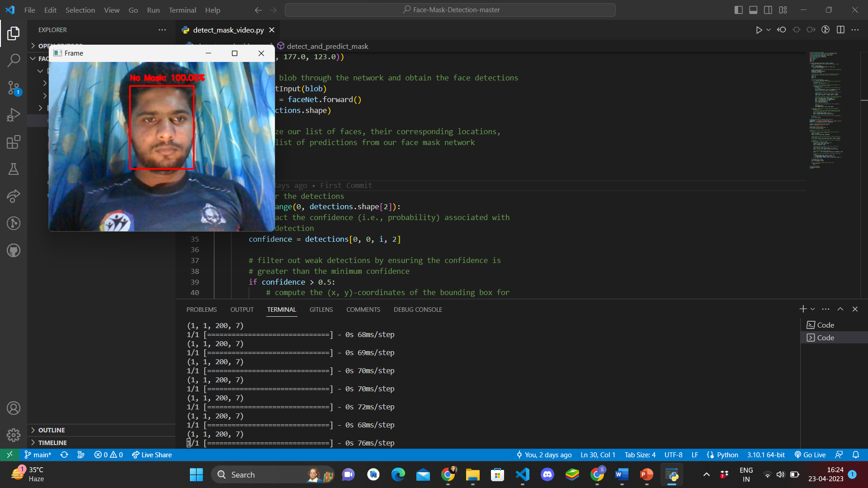Open the Search view in activity bar
Viewport: 868px width, 488px height.
point(14,60)
